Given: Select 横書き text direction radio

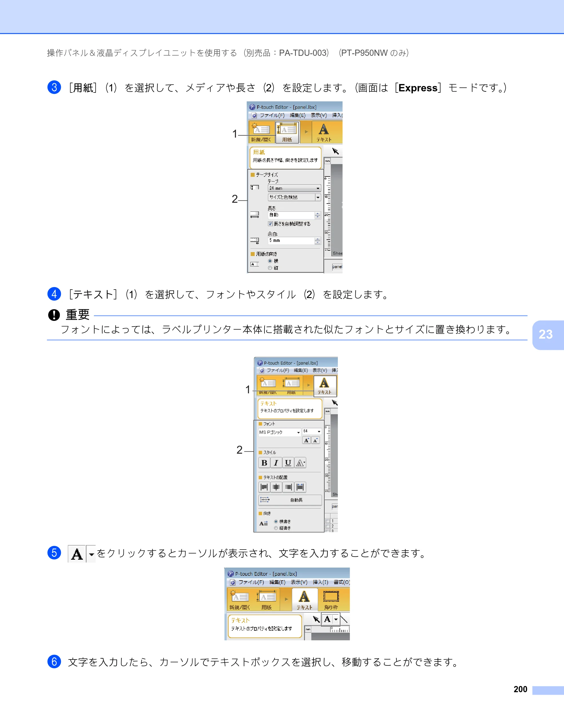Looking at the screenshot, I should pyautogui.click(x=276, y=521).
